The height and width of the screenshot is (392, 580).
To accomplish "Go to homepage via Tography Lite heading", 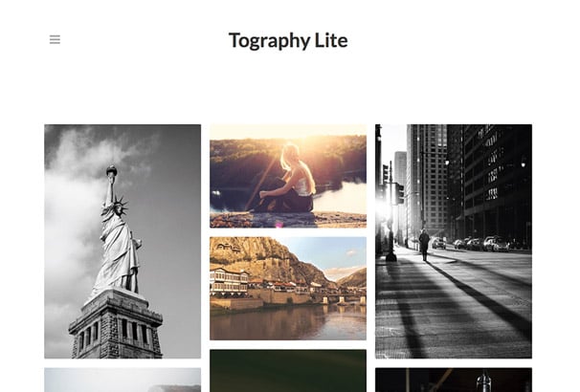I will click(x=288, y=40).
